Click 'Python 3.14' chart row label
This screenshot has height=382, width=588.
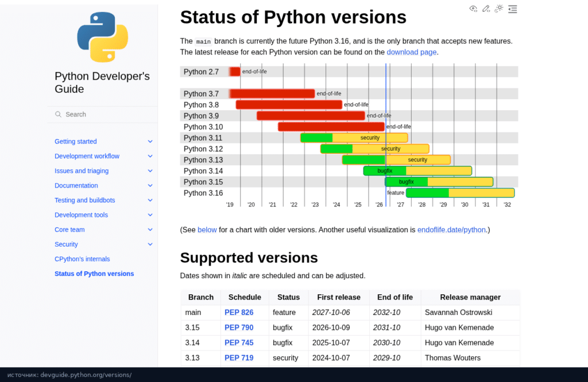[x=203, y=171]
